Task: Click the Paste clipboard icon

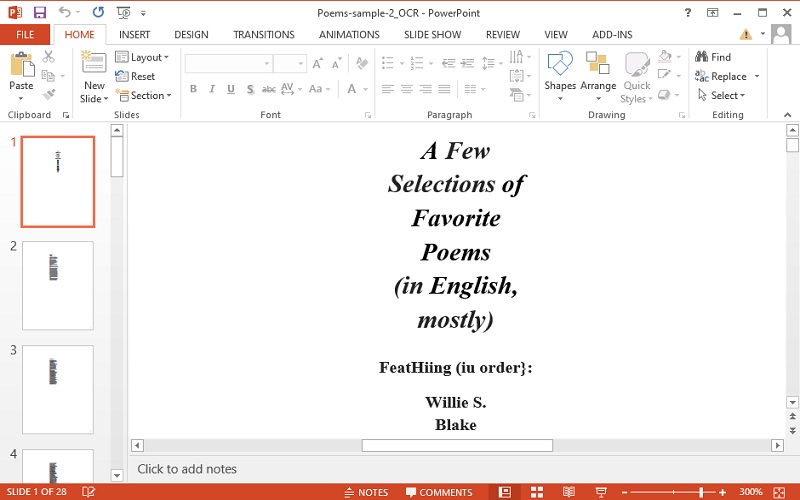Action: pyautogui.click(x=21, y=65)
